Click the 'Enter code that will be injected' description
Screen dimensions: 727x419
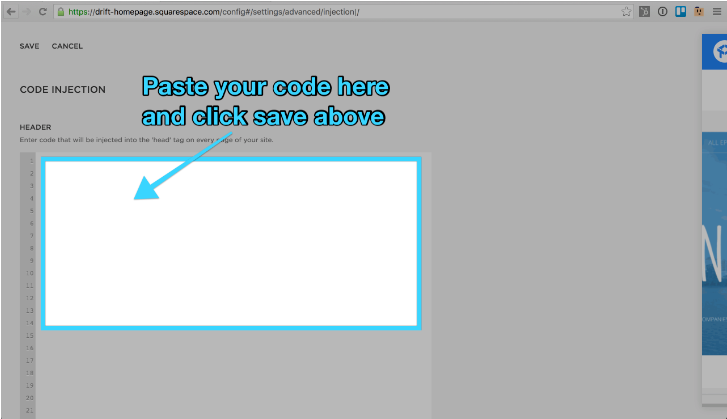pyautogui.click(x=147, y=140)
